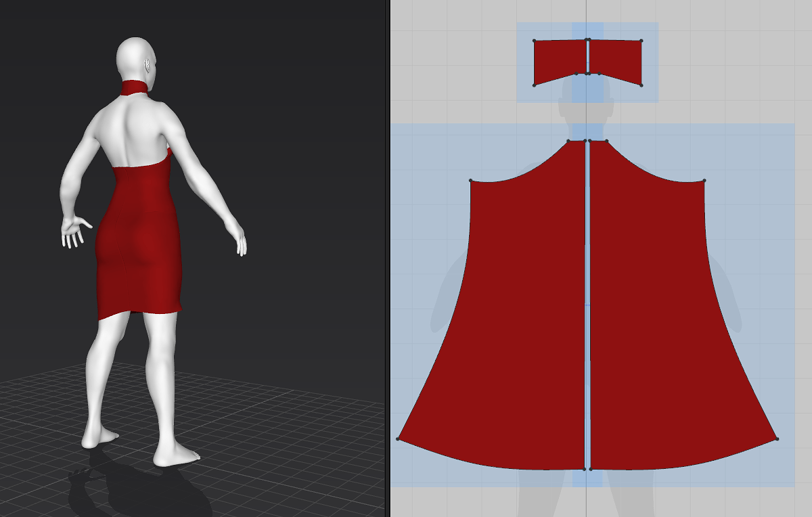Pick the top-right corner point of right collar piece
Image resolution: width=812 pixels, height=517 pixels.
coord(641,41)
